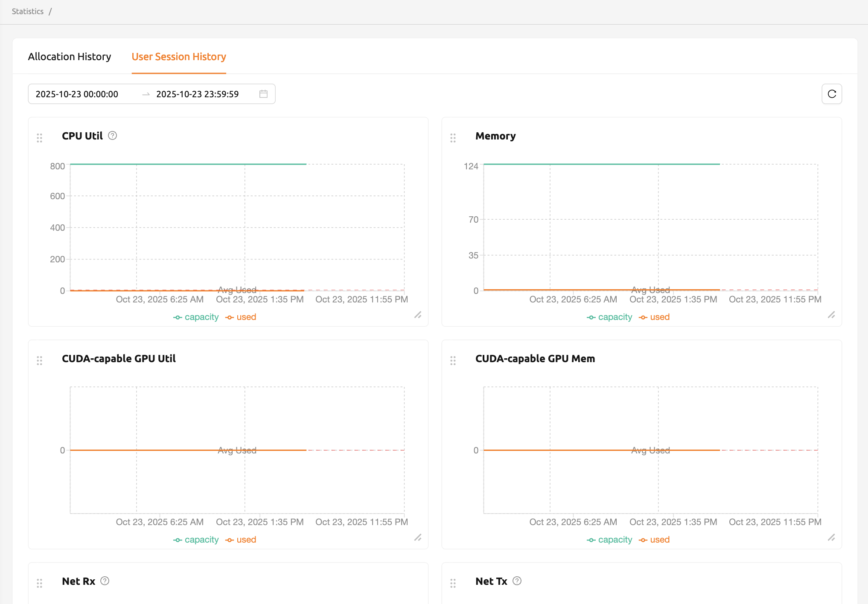The image size is (868, 604).
Task: Click Avg Used label in GPU Util chart
Action: tap(237, 450)
